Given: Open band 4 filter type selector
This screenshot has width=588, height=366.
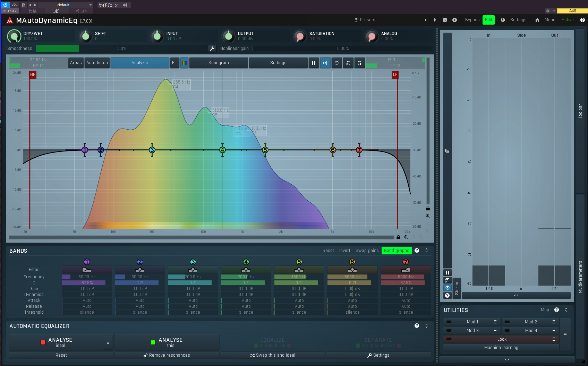Looking at the screenshot, I should pyautogui.click(x=246, y=270).
